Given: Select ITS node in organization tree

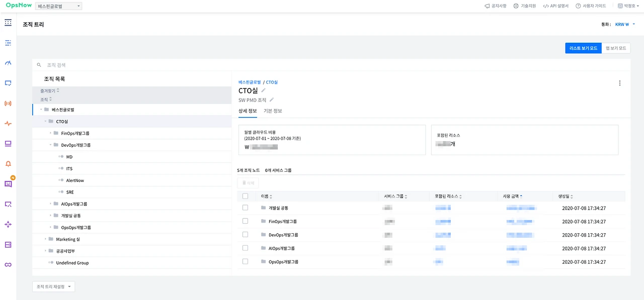Looking at the screenshot, I should tap(69, 169).
